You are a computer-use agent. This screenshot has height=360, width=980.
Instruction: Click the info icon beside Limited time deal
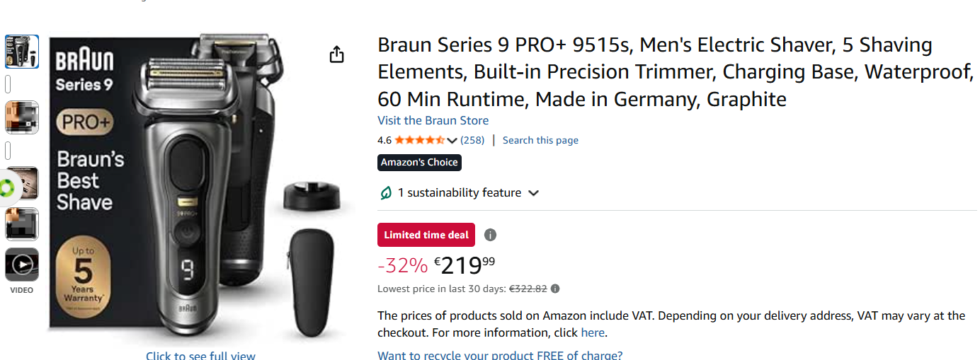click(490, 235)
